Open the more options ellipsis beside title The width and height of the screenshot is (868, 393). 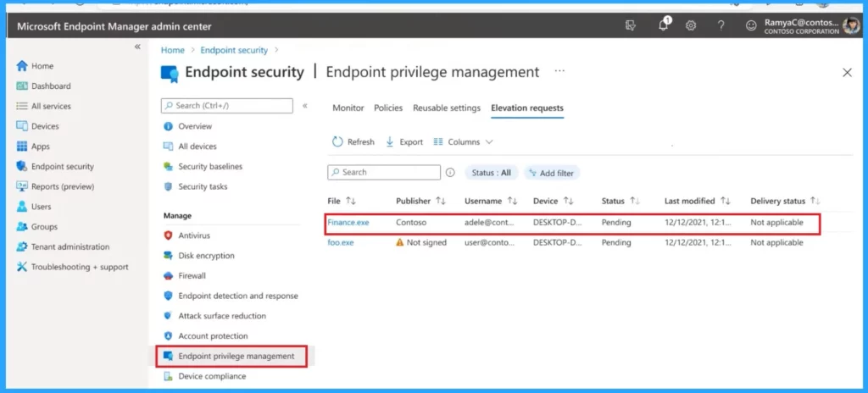pos(559,71)
